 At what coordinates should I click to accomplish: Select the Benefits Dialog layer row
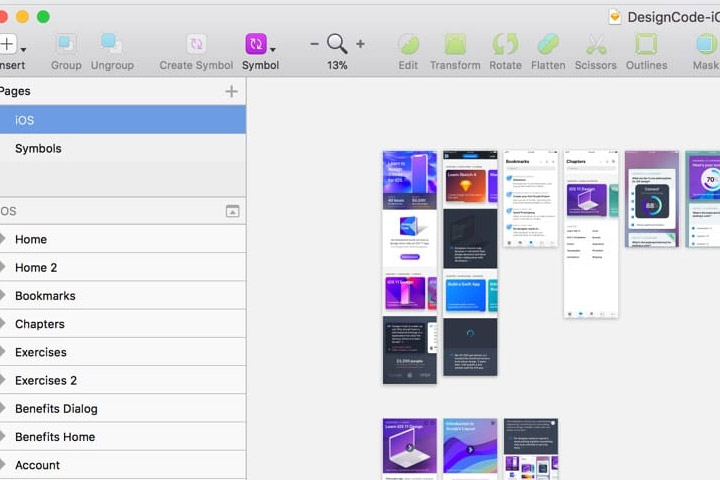coord(123,408)
